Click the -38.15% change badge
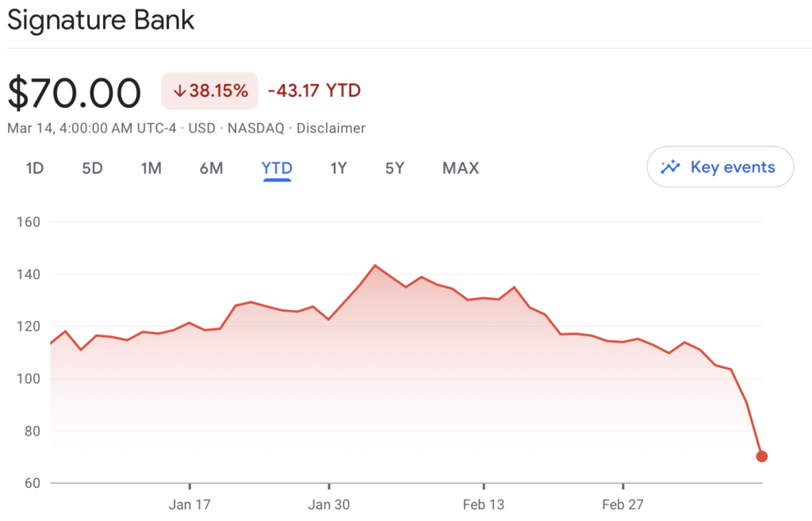This screenshot has width=812, height=521. (209, 90)
